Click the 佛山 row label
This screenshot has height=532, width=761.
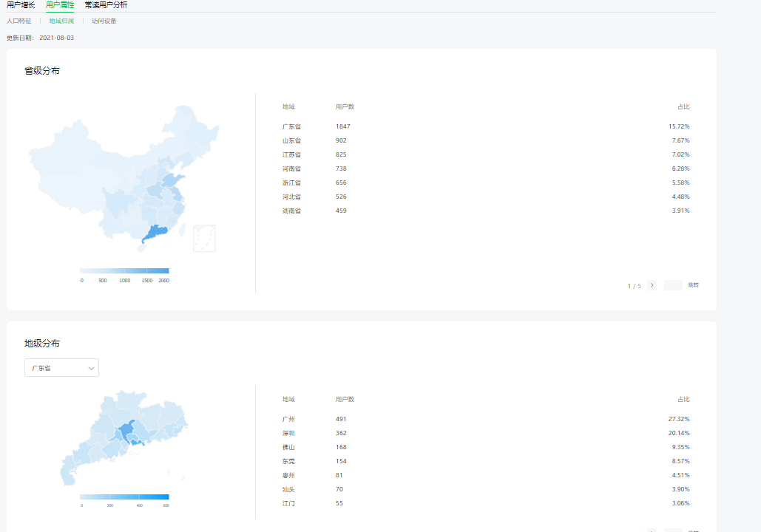pos(288,447)
